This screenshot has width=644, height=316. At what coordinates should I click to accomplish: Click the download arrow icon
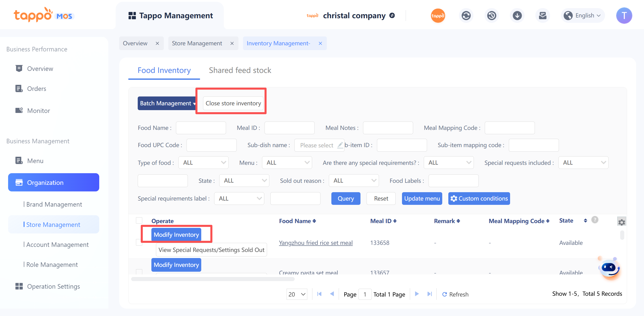pos(517,16)
